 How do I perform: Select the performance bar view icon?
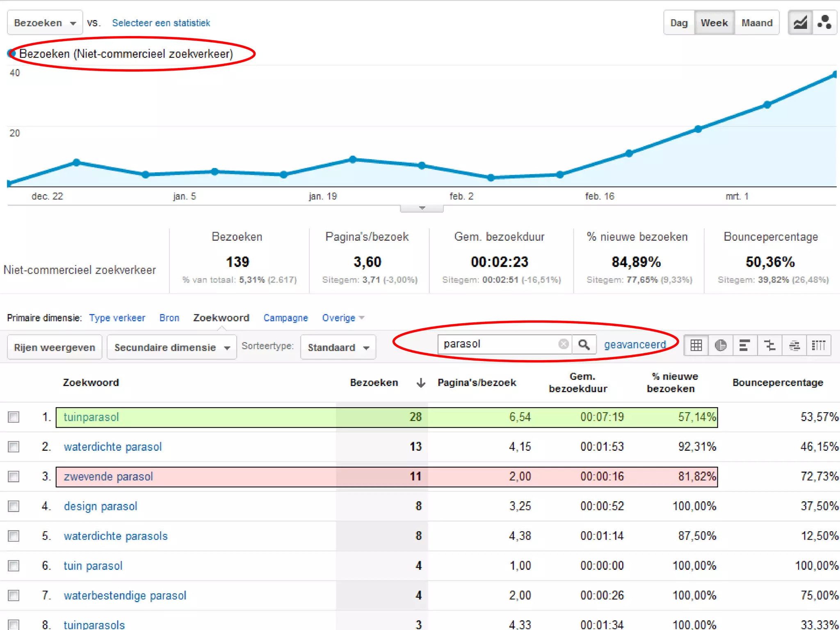tap(745, 345)
